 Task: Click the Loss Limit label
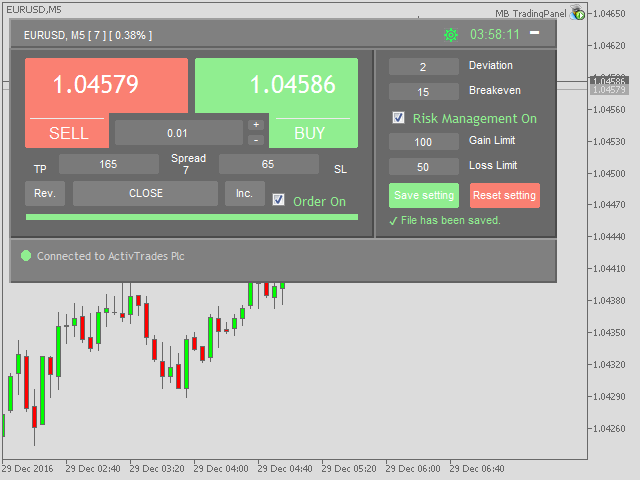[493, 165]
